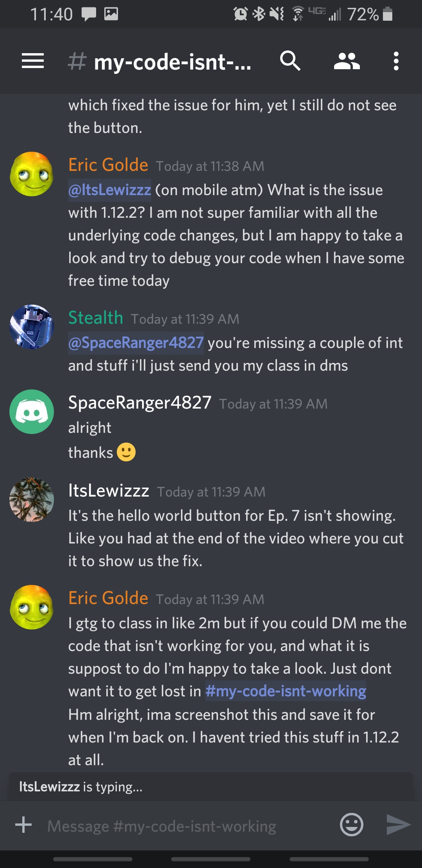Open the #my-code-isnt-working channel link
422x868 pixels.
(286, 691)
